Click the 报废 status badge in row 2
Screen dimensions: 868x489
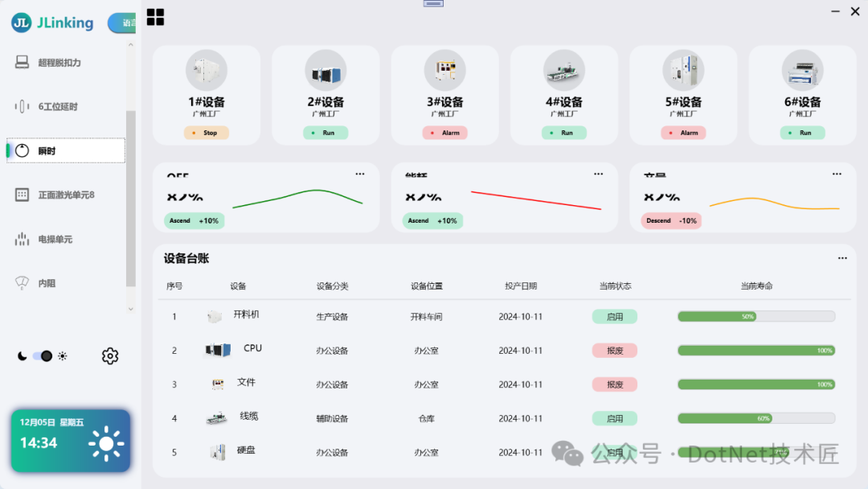[x=614, y=350]
